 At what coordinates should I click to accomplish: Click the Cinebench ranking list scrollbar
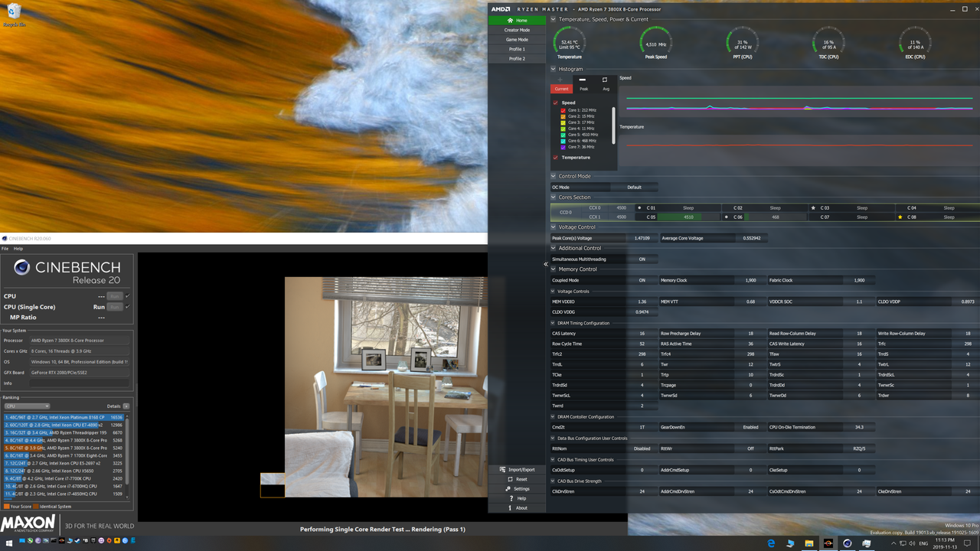tap(127, 452)
